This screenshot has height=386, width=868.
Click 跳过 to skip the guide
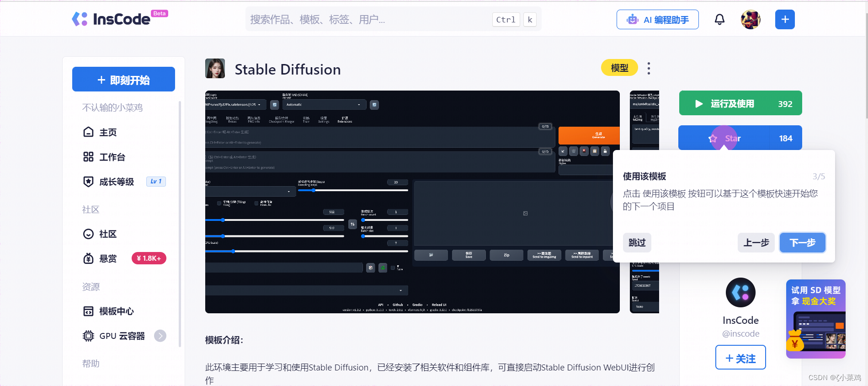tap(637, 242)
